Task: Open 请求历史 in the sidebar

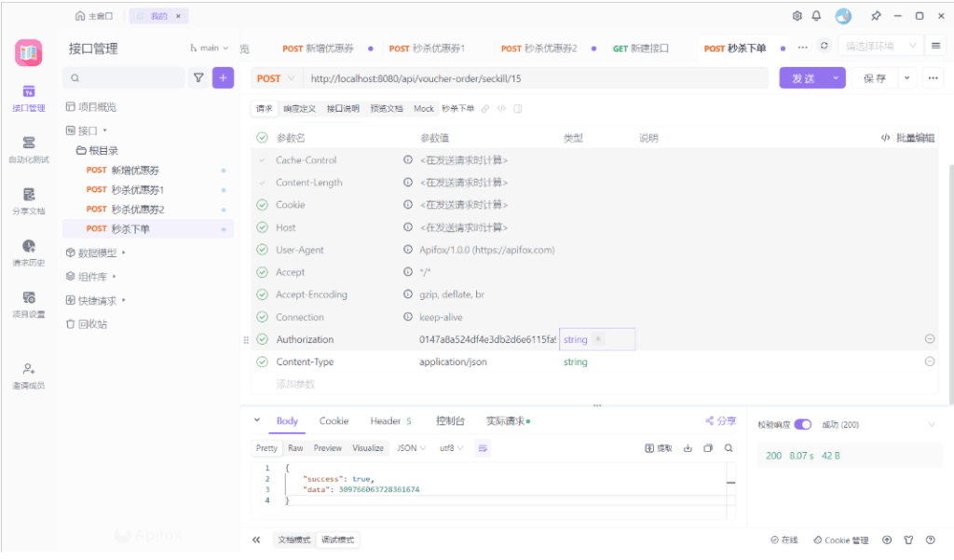Action: pyautogui.click(x=29, y=252)
